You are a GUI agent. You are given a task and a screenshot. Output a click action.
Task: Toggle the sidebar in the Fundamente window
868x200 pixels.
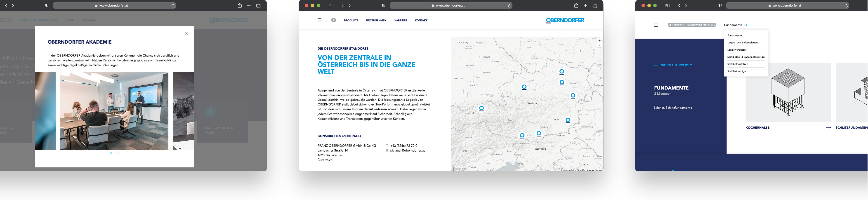point(668,6)
